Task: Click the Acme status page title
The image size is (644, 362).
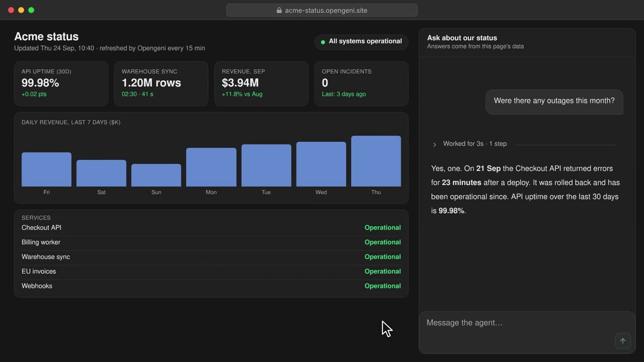Action: coord(46,37)
